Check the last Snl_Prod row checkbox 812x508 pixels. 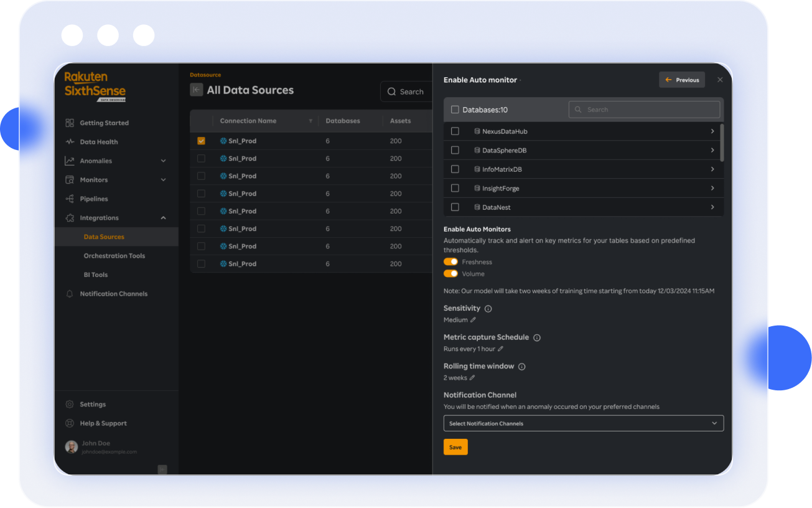(x=201, y=264)
